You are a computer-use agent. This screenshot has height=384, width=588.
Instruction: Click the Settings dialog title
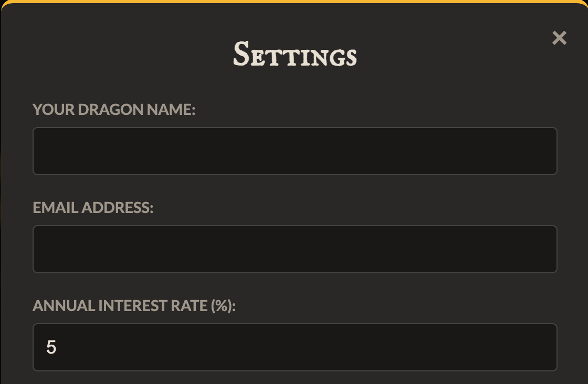pyautogui.click(x=295, y=55)
